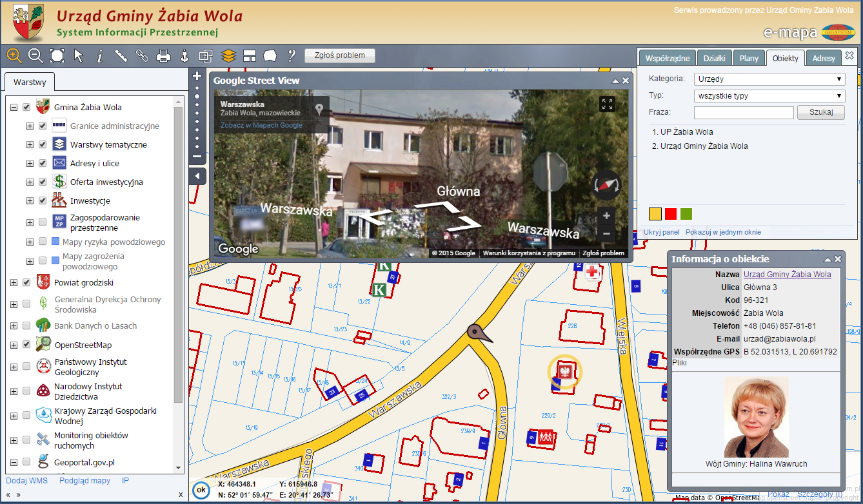This screenshot has width=863, height=504.
Task: Open the Typ dropdown
Action: (769, 96)
